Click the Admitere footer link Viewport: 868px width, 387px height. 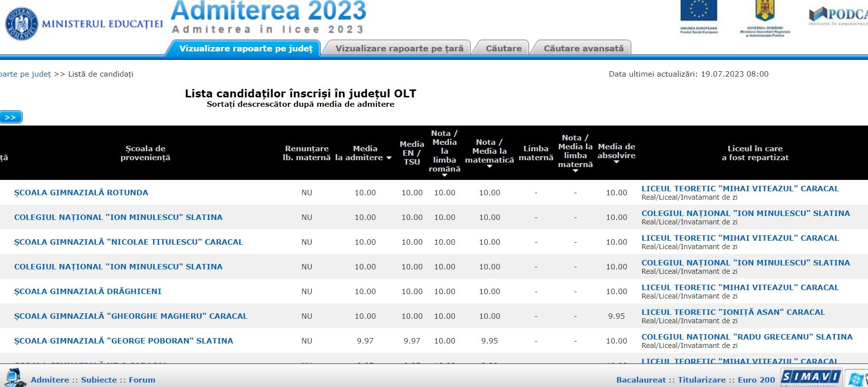click(x=50, y=380)
